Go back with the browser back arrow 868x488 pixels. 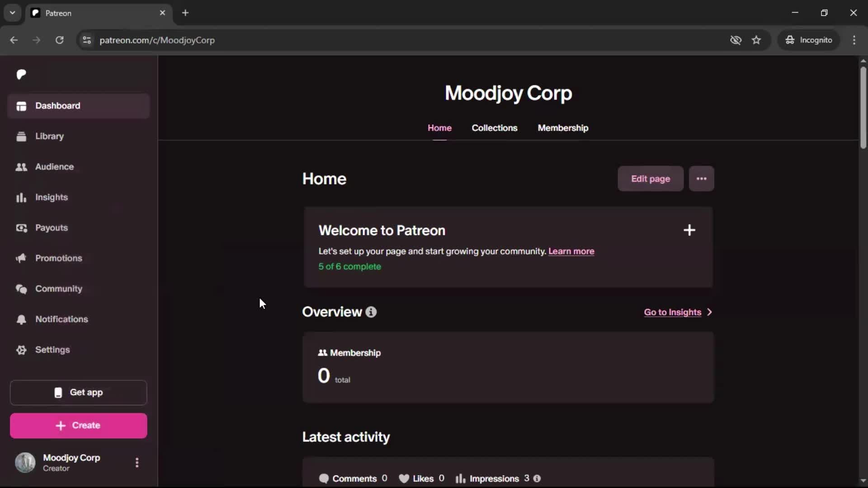pos(14,40)
